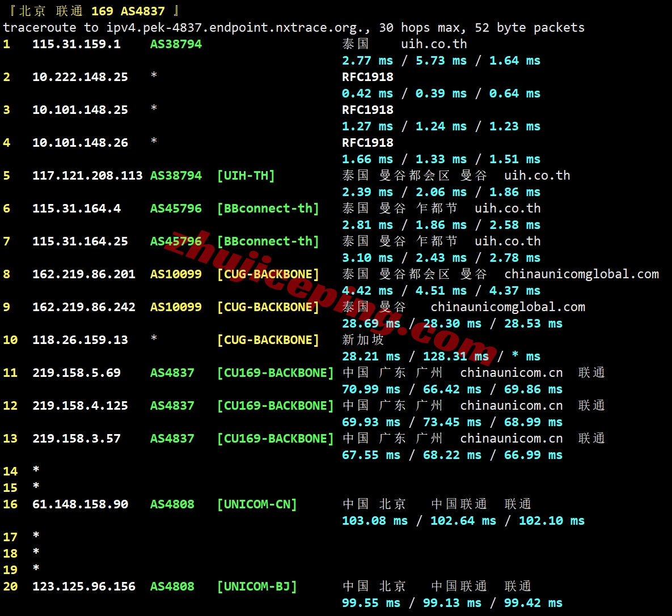Click IP address 219.158.5.69
This screenshot has width=672, height=616.
(77, 373)
